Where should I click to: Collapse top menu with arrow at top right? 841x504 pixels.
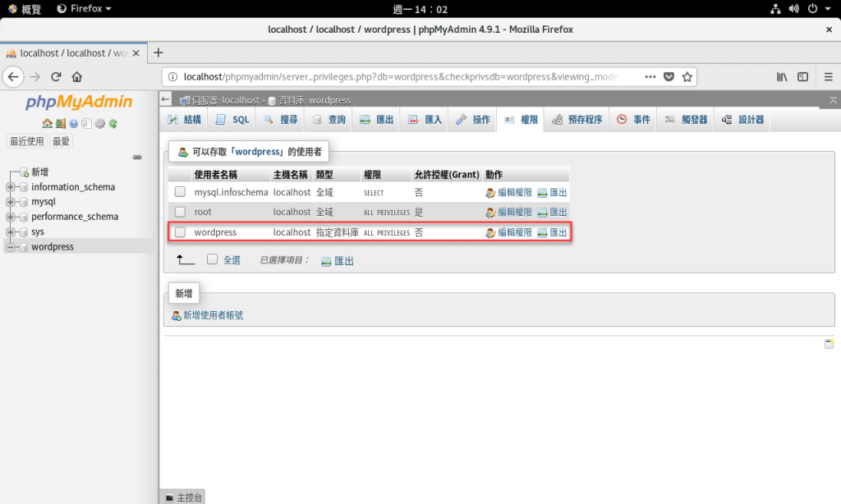tap(833, 100)
